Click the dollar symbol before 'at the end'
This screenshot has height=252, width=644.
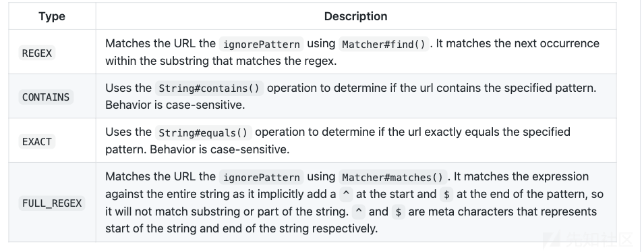[x=446, y=195]
